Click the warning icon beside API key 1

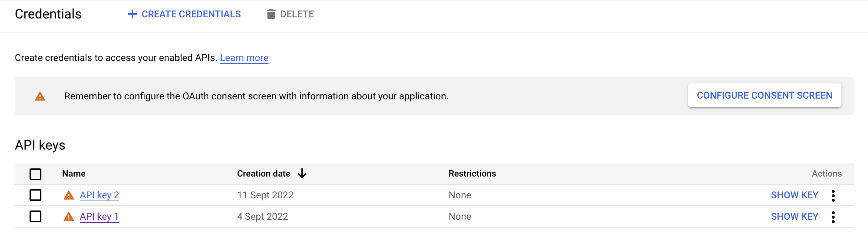(68, 217)
